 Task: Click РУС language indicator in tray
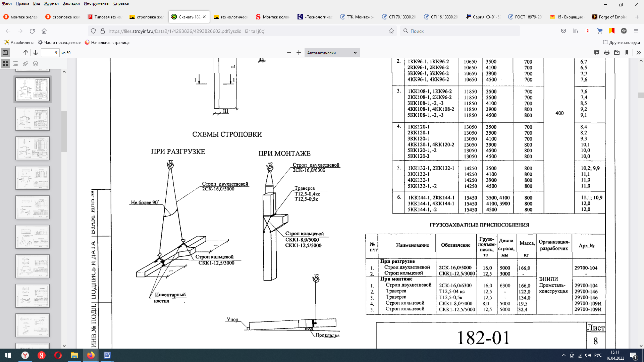coord(598,355)
